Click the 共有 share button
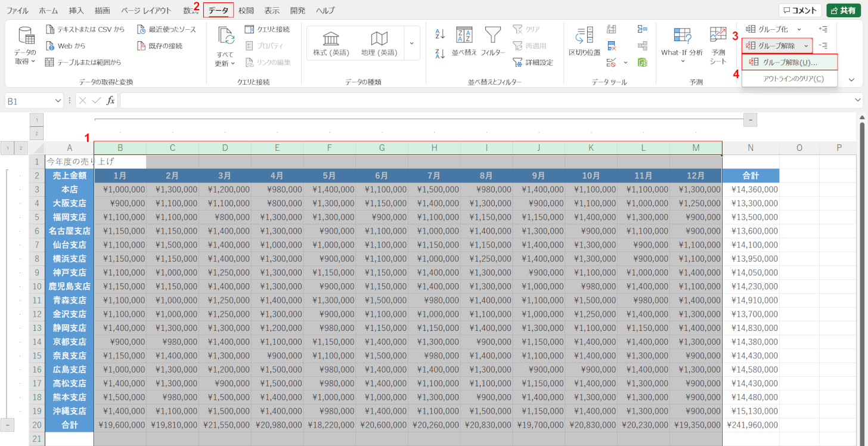The image size is (868, 446). pyautogui.click(x=843, y=11)
